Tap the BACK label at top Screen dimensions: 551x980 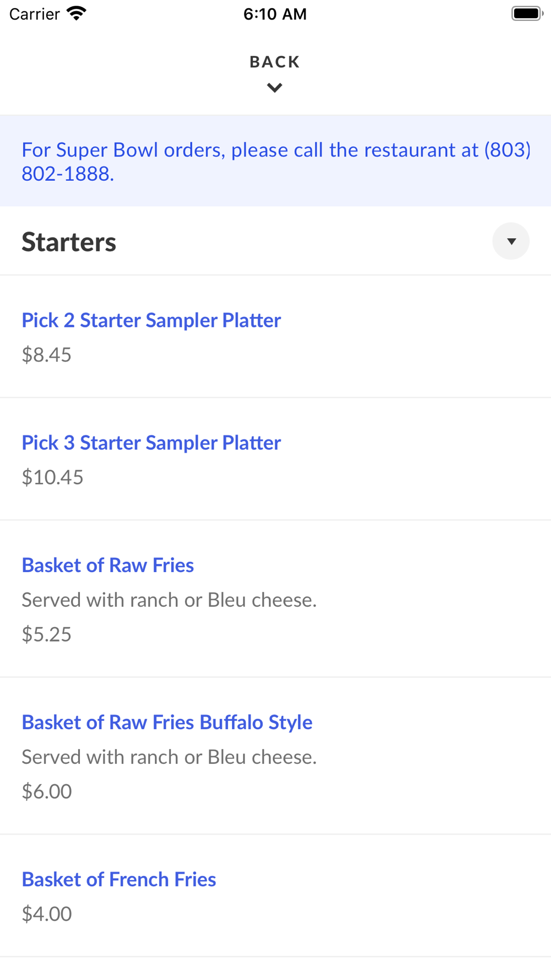(274, 62)
